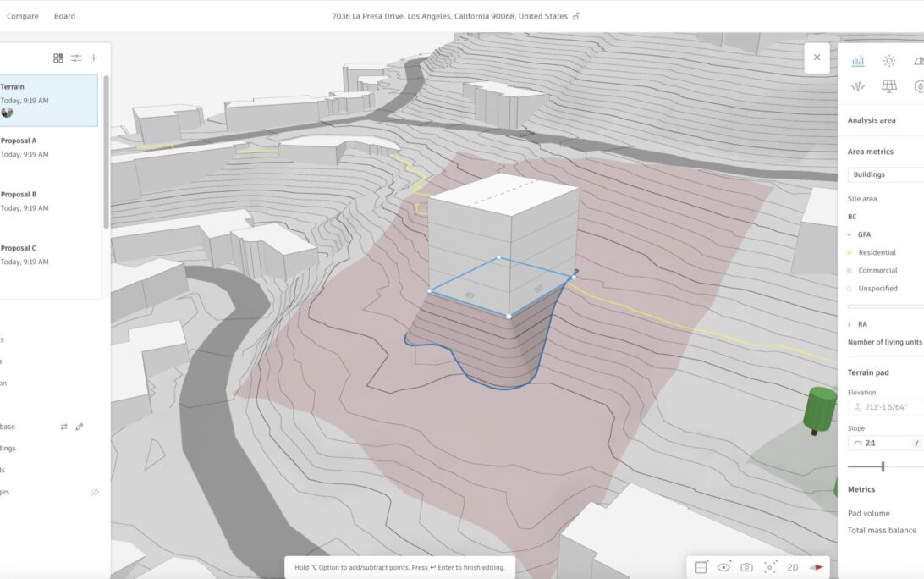Click the pencil edit icon in sidebar

[80, 427]
